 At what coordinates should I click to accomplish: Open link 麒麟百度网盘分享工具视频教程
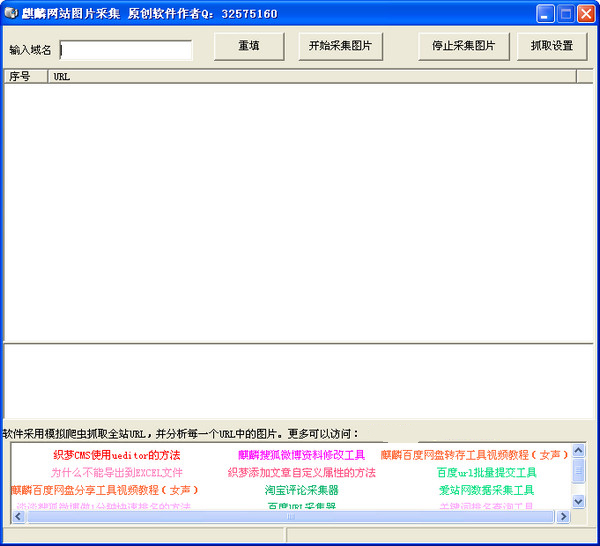pyautogui.click(x=105, y=491)
